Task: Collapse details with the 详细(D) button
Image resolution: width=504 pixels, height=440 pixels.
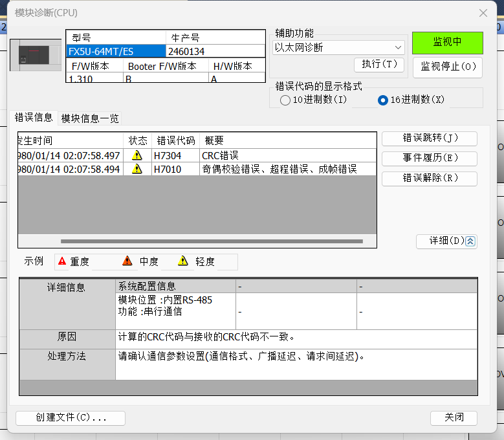Action: pyautogui.click(x=446, y=241)
